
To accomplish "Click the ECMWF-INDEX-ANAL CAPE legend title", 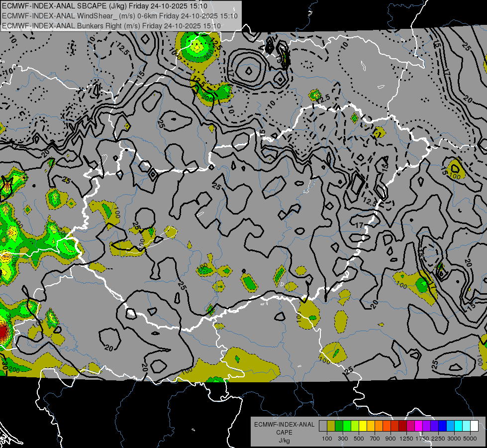I will click(284, 425).
